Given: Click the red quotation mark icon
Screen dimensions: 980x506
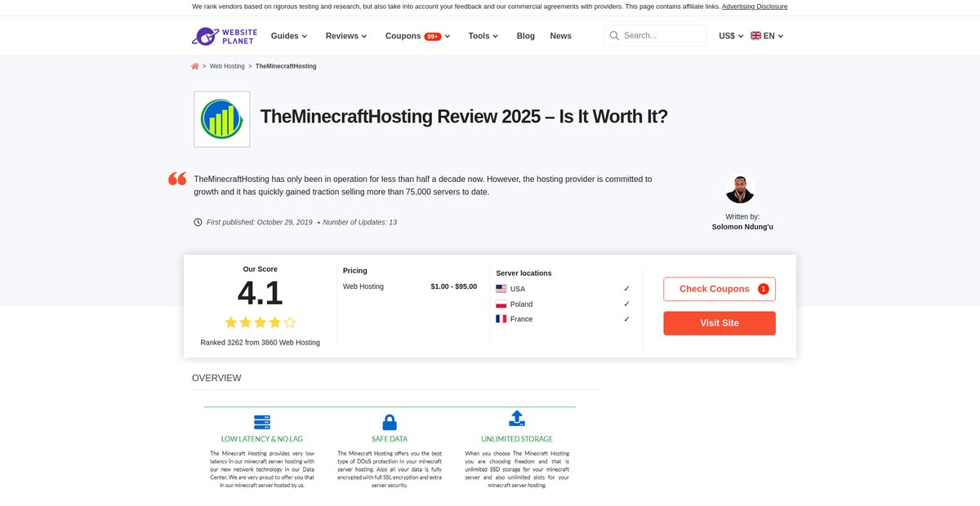Looking at the screenshot, I should [177, 179].
